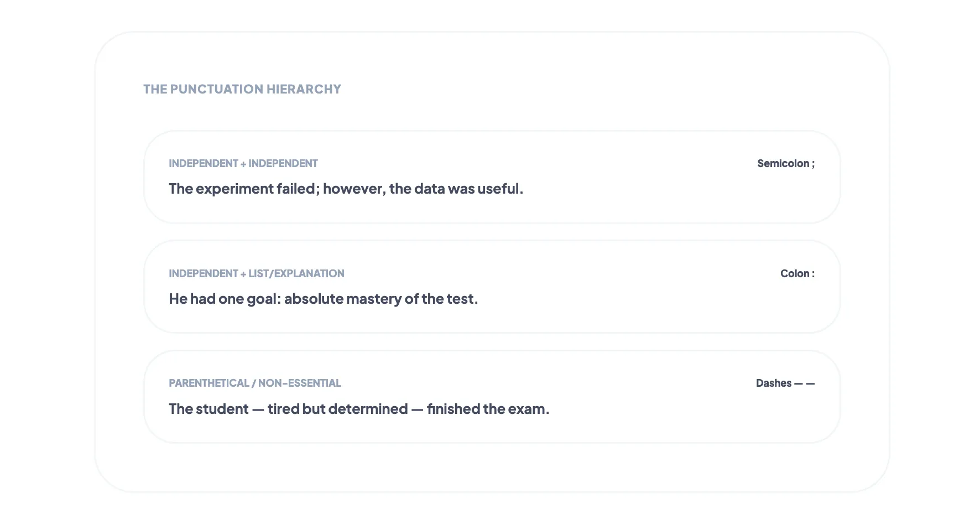Click 'tired but determined' phrase
Viewport: 980px width, 519px height.
337,409
